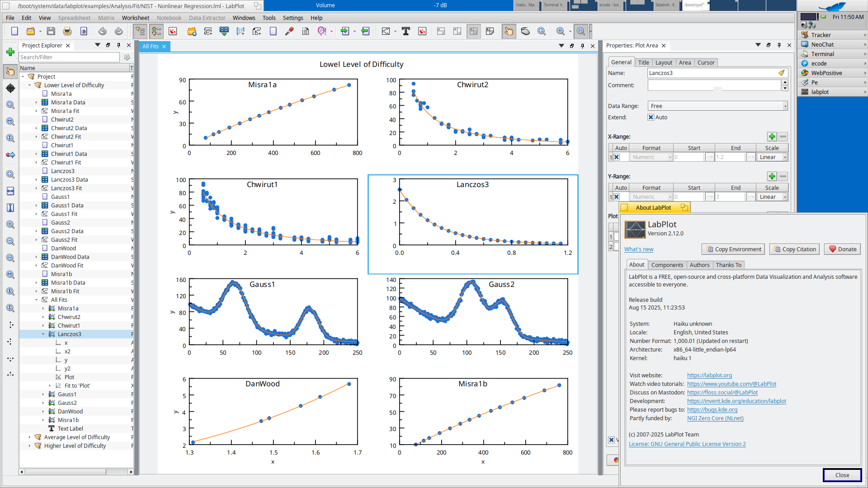868x488 pixels.
Task: Select the hand cursor select/edit tool
Action: 509,31
